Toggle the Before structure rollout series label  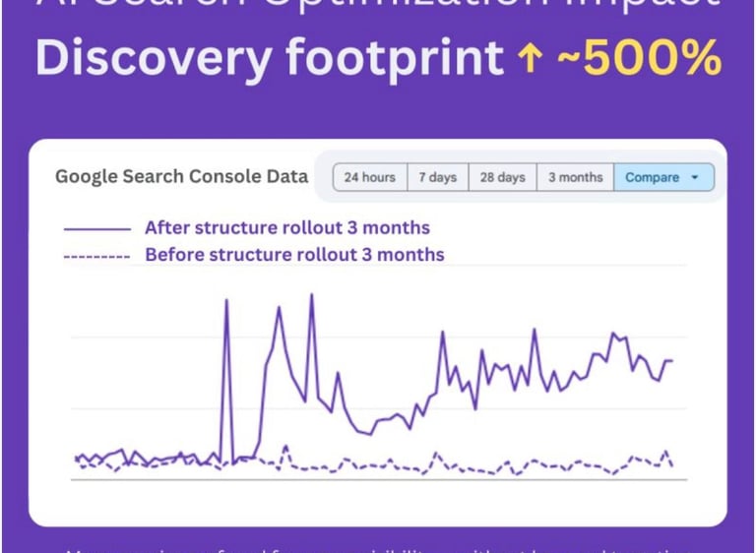point(294,255)
